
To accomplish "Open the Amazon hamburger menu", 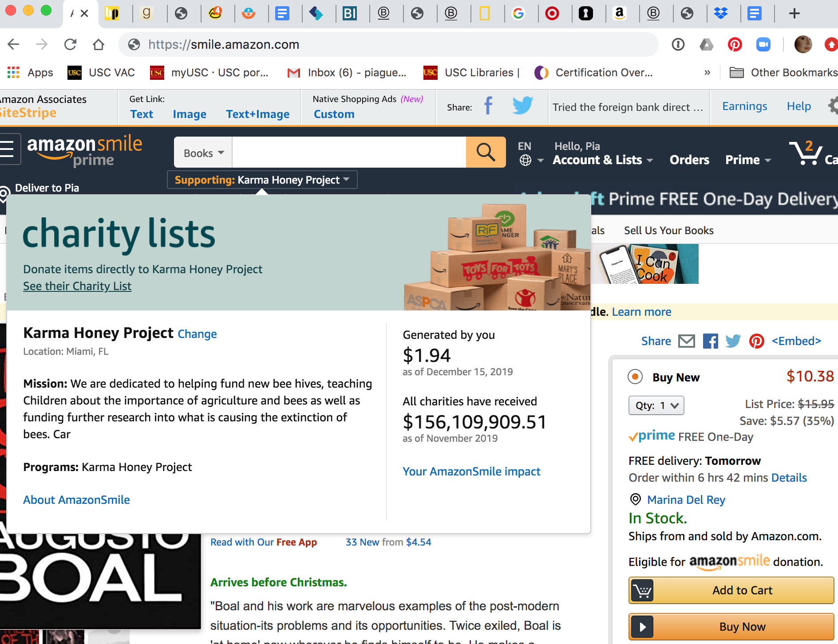I will click(7, 149).
